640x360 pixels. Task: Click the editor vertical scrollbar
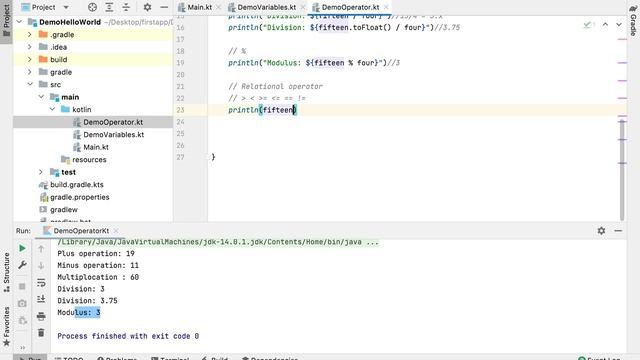pos(622,170)
